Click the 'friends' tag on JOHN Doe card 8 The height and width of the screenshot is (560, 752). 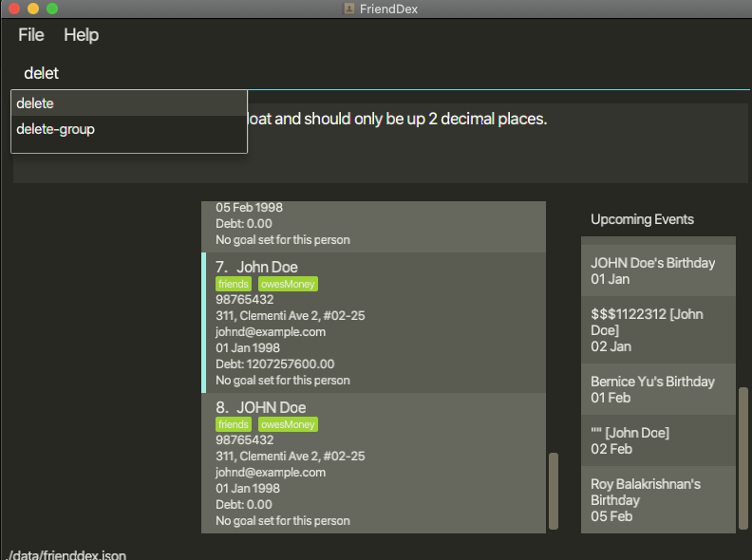point(233,424)
